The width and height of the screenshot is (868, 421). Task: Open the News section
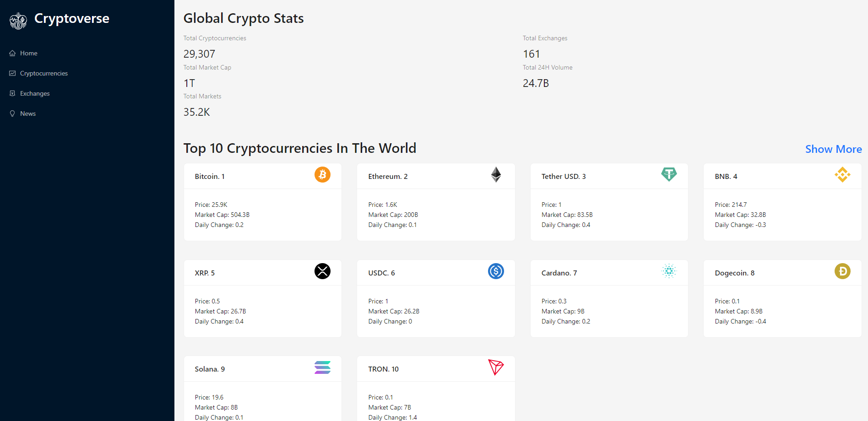pos(28,113)
